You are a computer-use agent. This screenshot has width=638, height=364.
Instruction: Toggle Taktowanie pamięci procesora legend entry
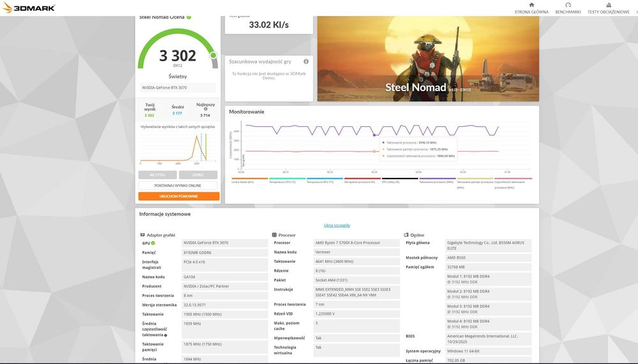coord(475,183)
